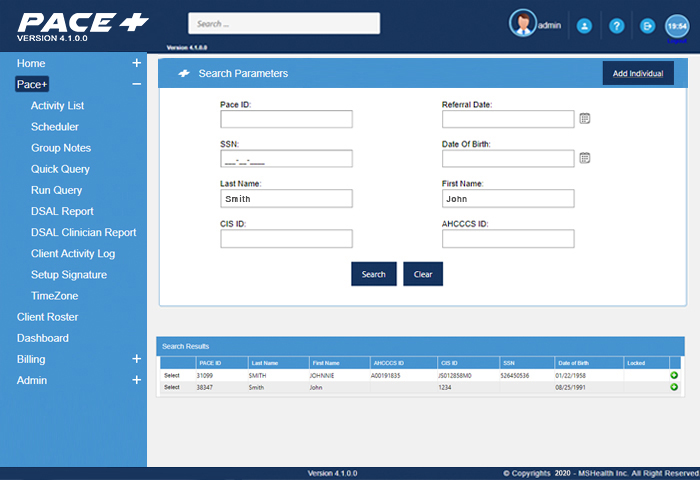Click CIS ID cell 1234
The height and width of the screenshot is (480, 700).
click(444, 387)
